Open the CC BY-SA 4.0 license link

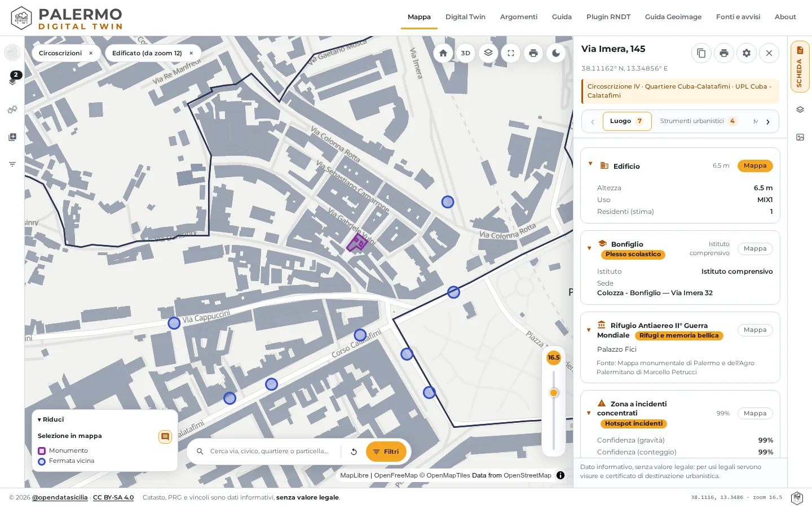point(113,497)
